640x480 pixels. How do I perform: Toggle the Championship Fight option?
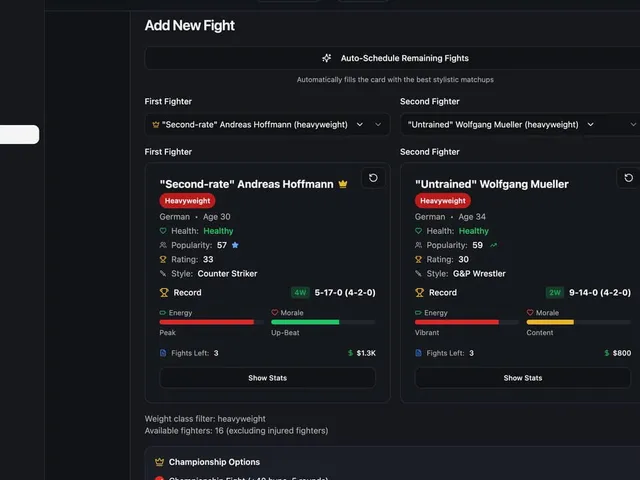coord(160,478)
